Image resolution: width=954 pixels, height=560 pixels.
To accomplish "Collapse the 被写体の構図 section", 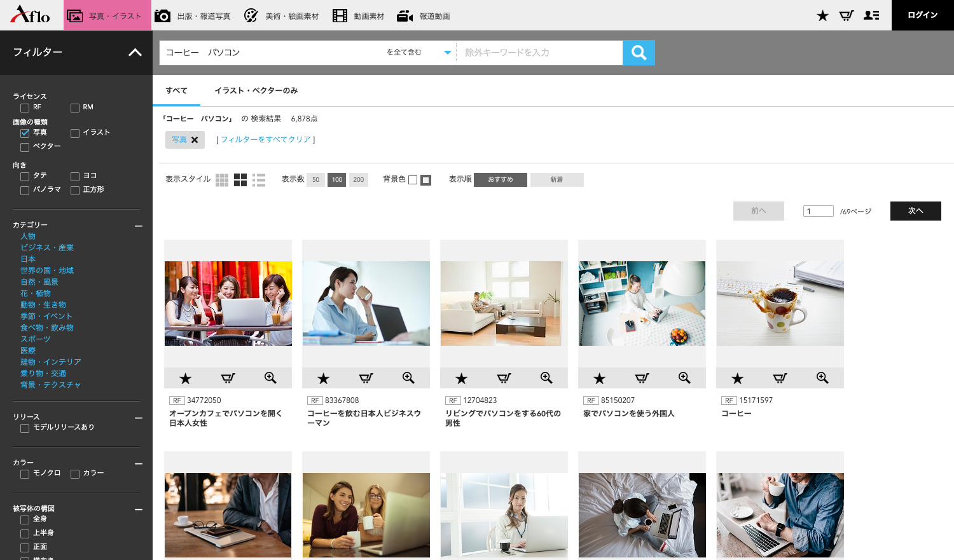I will (139, 509).
